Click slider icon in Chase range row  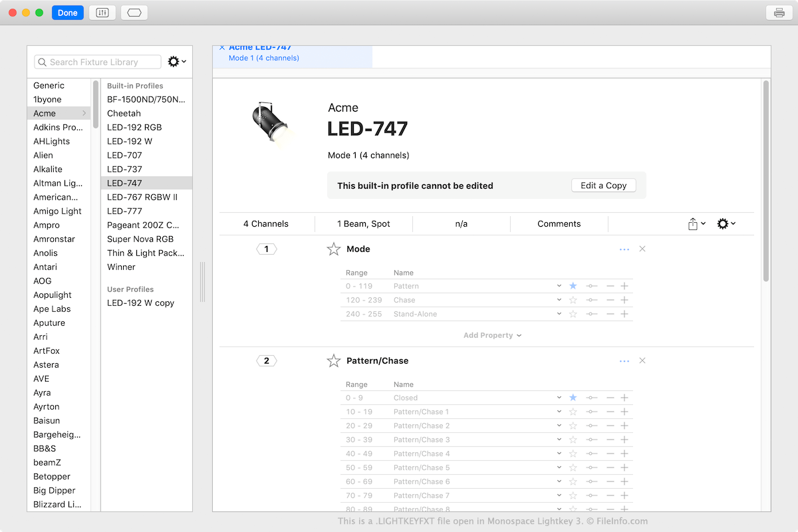592,300
